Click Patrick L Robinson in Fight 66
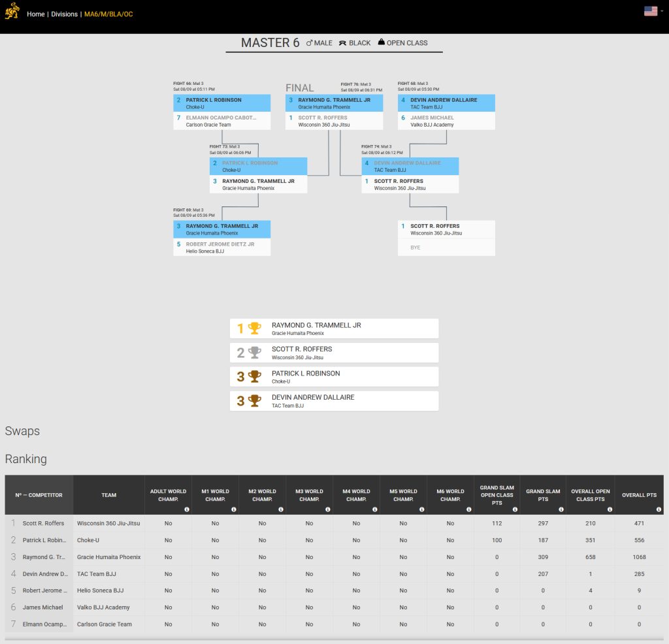669x644 pixels. [222, 103]
